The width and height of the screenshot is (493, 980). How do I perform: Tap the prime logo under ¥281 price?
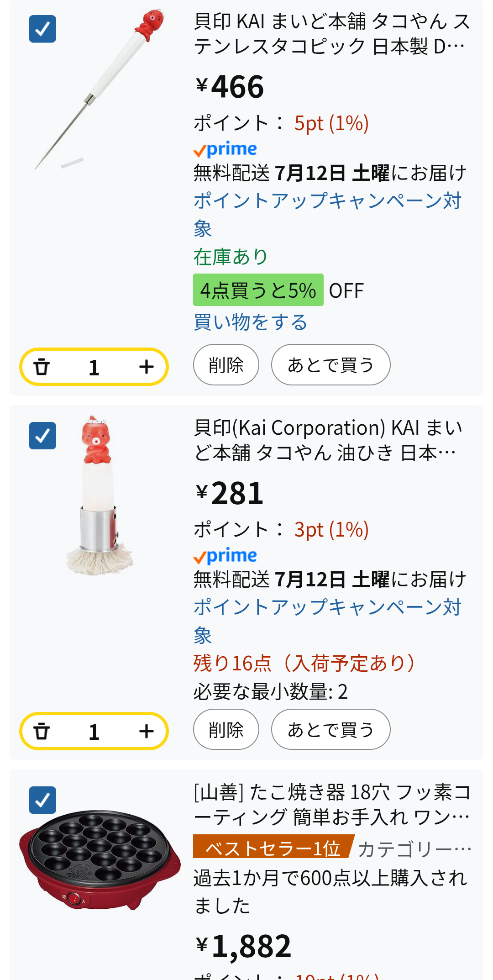coord(225,556)
